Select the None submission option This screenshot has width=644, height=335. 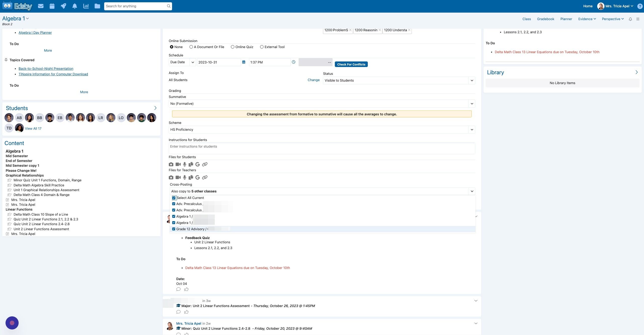pyautogui.click(x=172, y=47)
